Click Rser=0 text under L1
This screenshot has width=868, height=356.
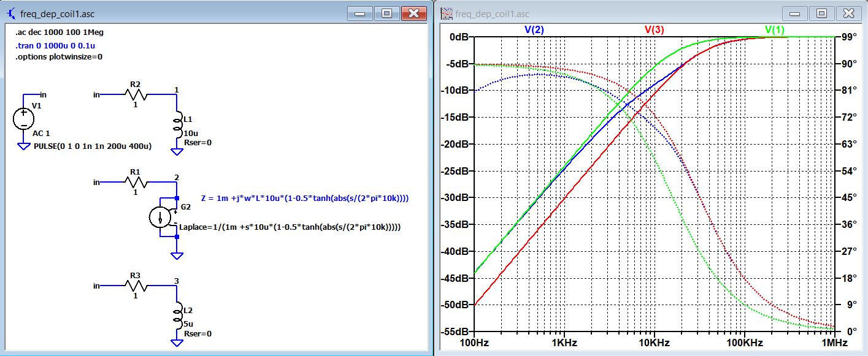(x=198, y=143)
